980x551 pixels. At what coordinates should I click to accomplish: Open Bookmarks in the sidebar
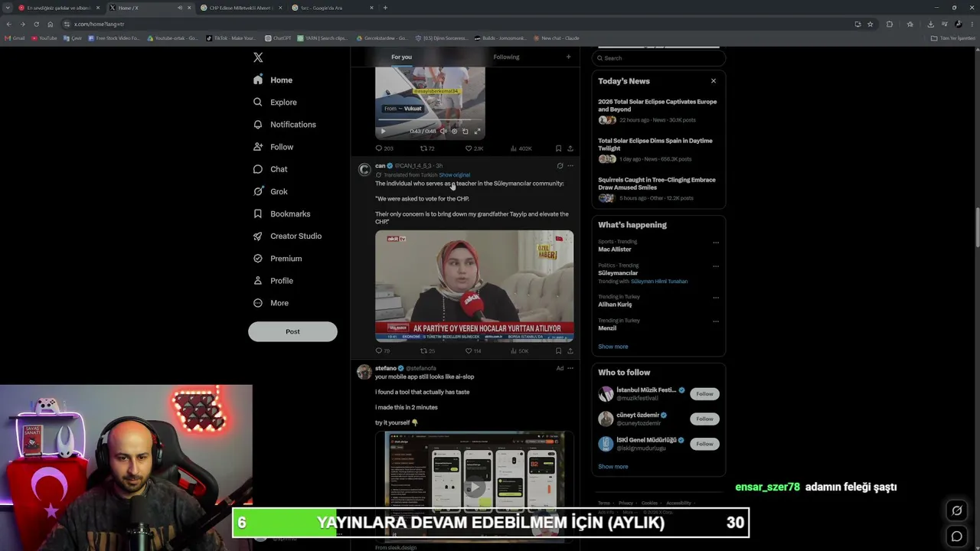click(x=282, y=214)
